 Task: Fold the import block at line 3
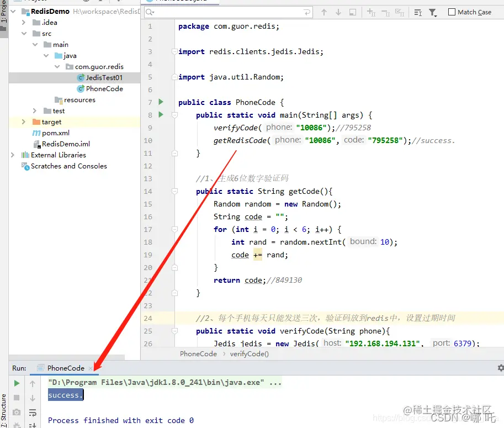pyautogui.click(x=174, y=51)
